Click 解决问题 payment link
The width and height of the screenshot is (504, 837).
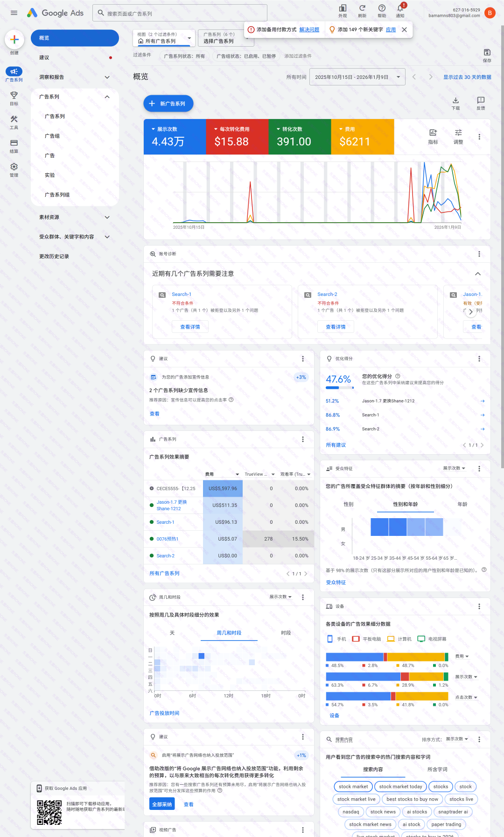point(309,29)
